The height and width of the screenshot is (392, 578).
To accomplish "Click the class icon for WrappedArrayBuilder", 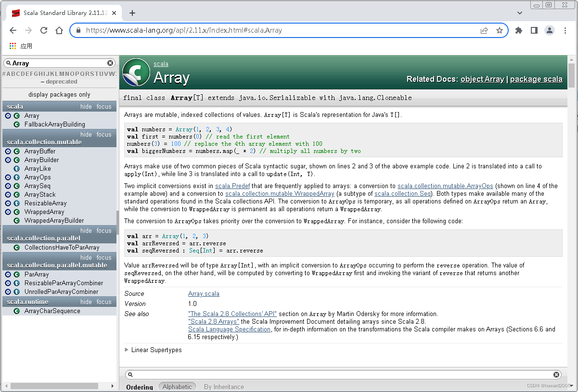I will click(16, 221).
